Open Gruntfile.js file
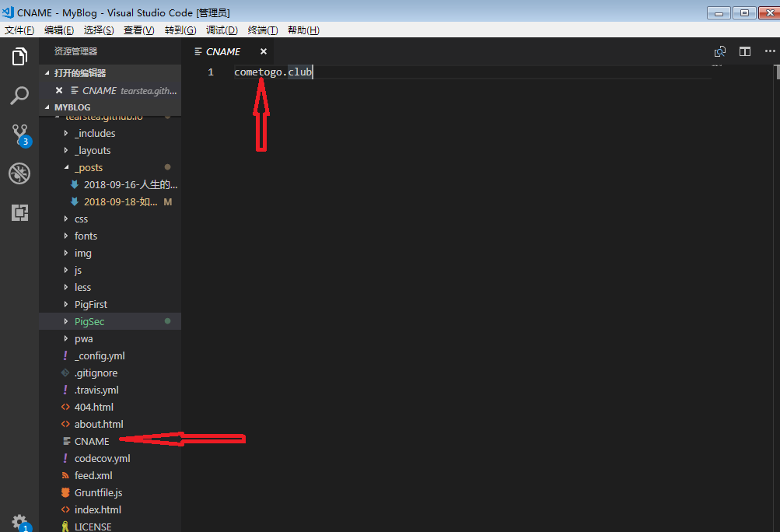 click(x=99, y=492)
